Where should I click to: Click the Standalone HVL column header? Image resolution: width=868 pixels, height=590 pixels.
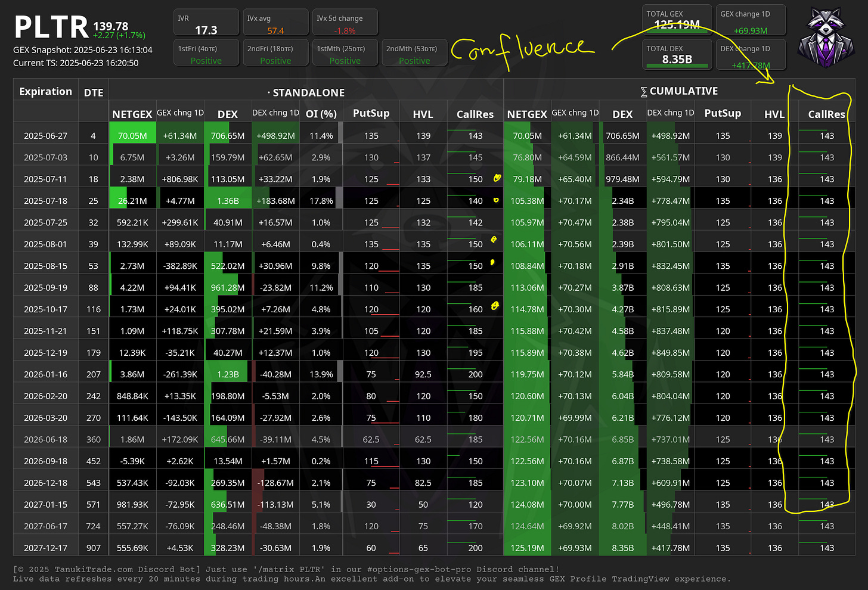[423, 114]
